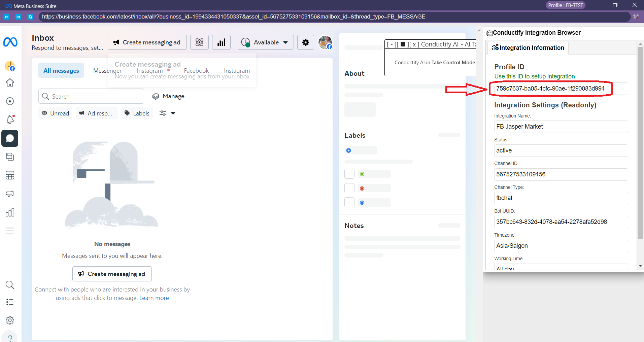Click the Ads megaphone icon in sidebar

pos(10,194)
